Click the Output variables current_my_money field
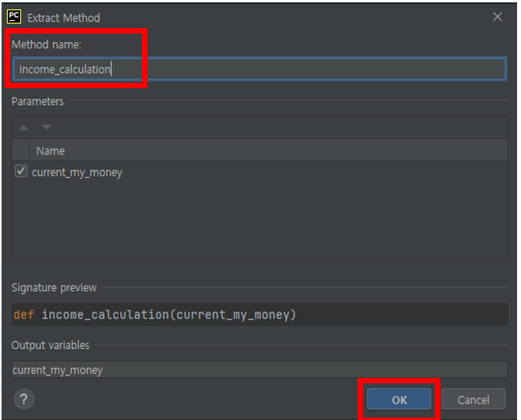Screen dimensions: 521x420 pyautogui.click(x=259, y=370)
